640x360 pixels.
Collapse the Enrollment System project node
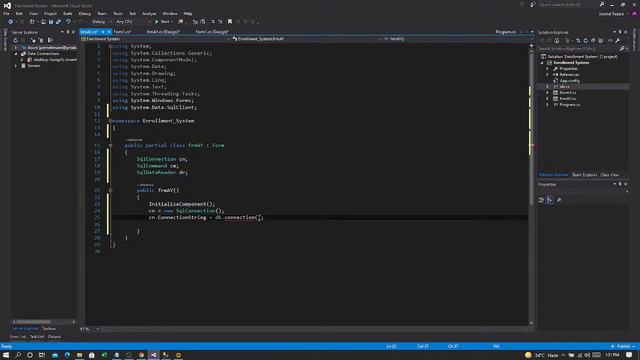point(542,63)
